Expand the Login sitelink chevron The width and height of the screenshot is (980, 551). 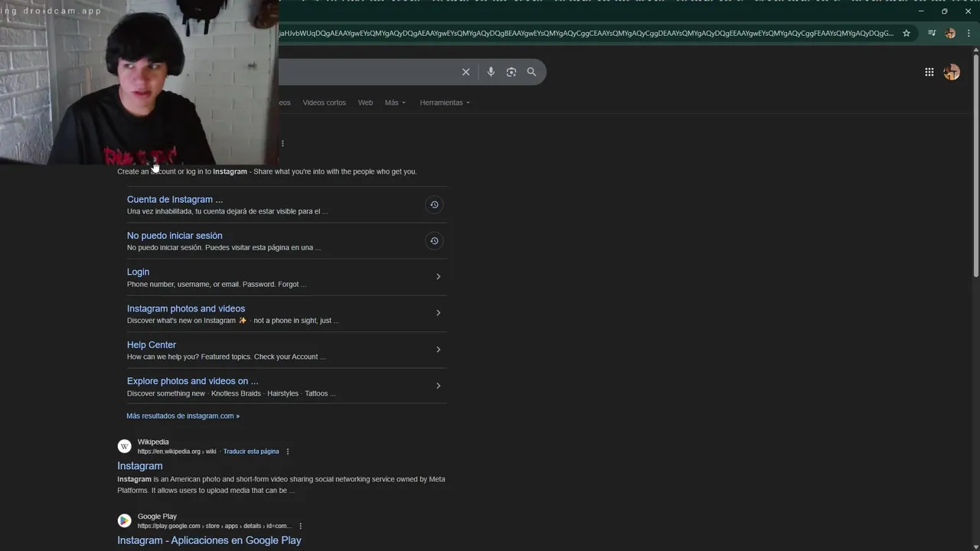438,276
